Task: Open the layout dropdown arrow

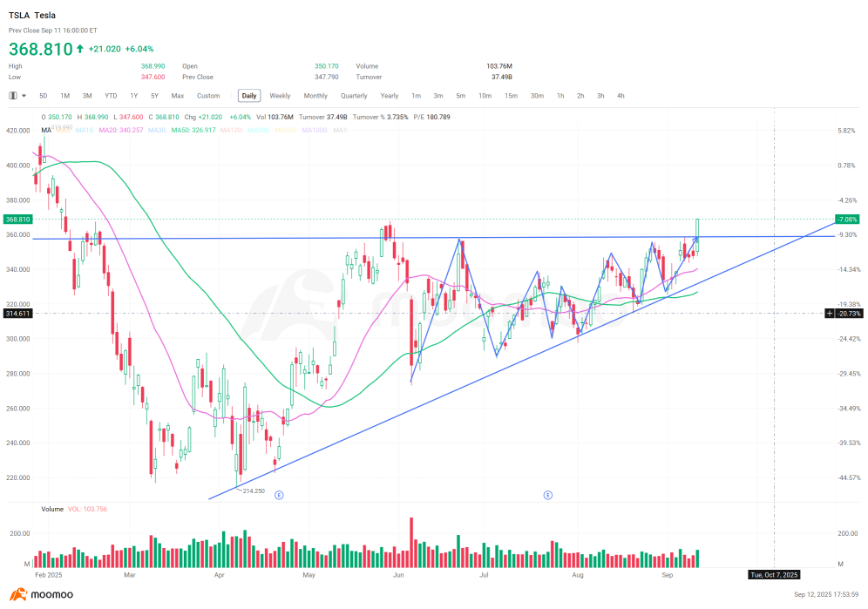Action: pyautogui.click(x=24, y=96)
